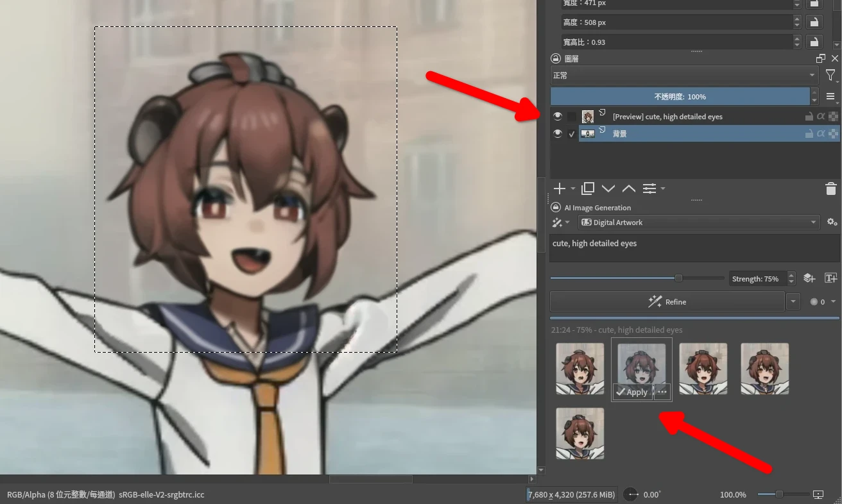842x504 pixels.
Task: Duplicate the layer using the duplicate icon
Action: click(x=587, y=189)
